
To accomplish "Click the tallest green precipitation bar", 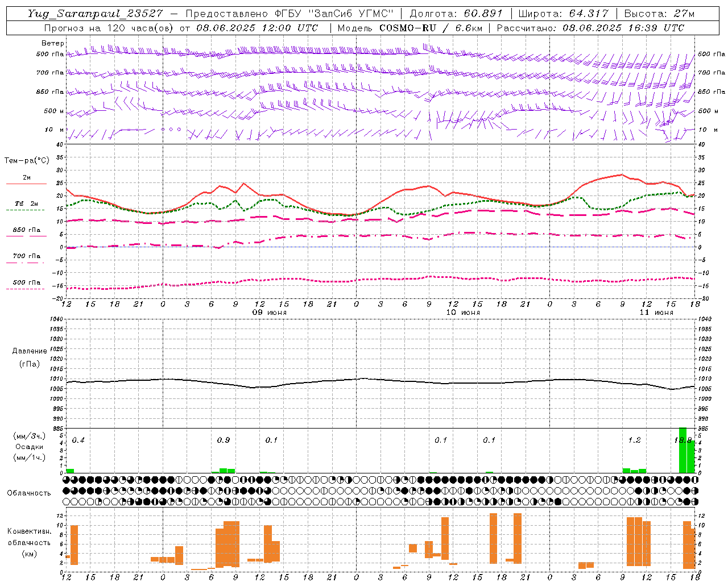I will [683, 450].
